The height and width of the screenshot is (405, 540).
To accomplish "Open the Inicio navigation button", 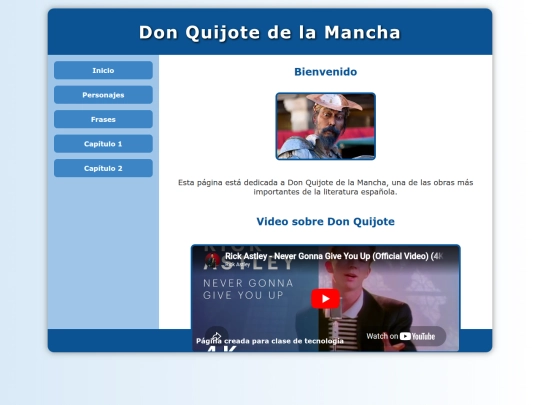I will pyautogui.click(x=103, y=70).
